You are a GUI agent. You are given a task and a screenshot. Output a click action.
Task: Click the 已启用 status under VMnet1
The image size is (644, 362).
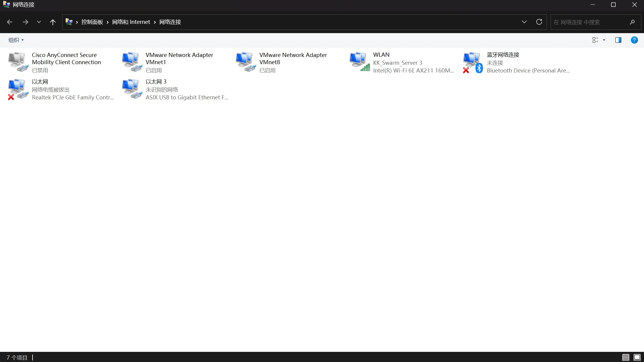(154, 70)
